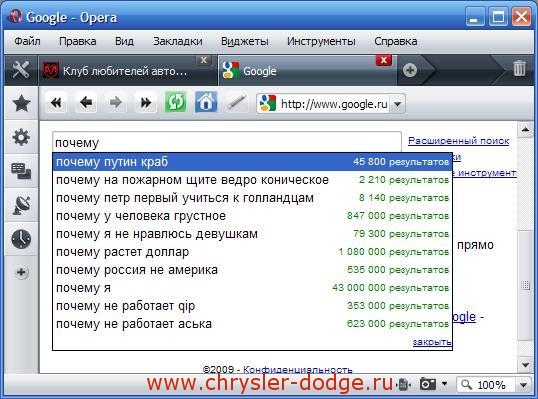The image size is (538, 399).
Task: Open the closed tabs trash bin
Action: (519, 68)
